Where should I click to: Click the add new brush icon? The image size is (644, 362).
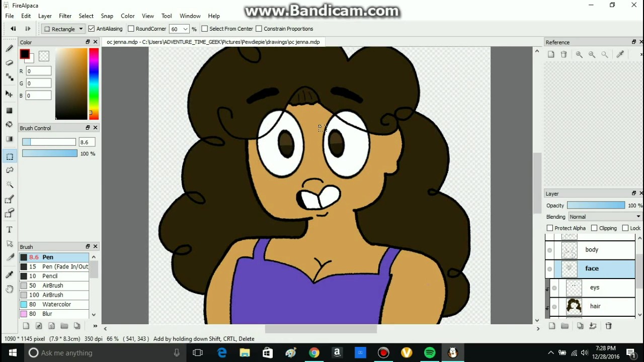26,326
